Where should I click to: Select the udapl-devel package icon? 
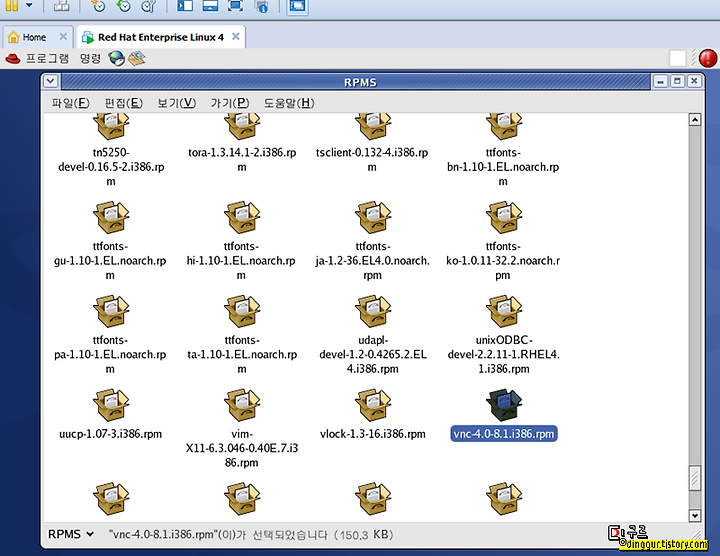[373, 311]
